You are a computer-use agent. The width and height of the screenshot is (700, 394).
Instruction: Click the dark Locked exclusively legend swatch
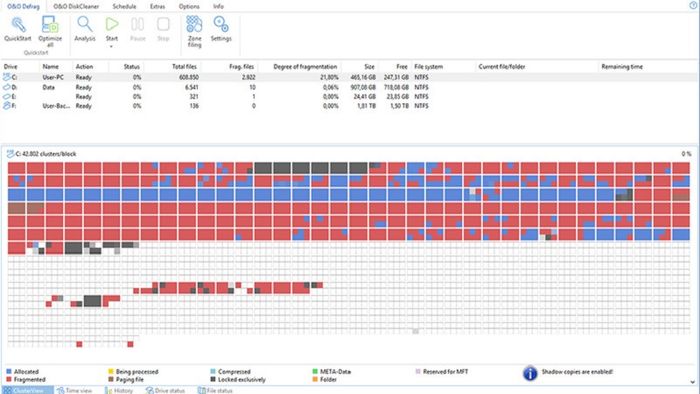(x=213, y=379)
